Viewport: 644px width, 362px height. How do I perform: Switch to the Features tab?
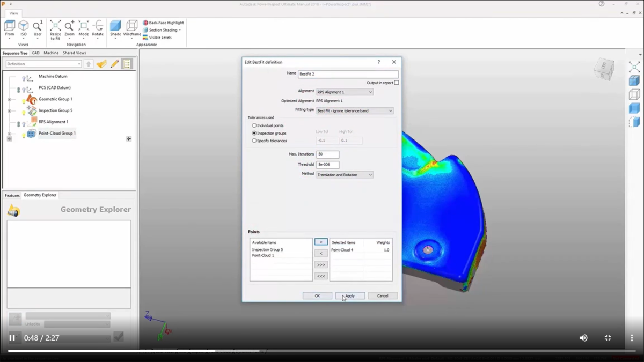point(12,196)
